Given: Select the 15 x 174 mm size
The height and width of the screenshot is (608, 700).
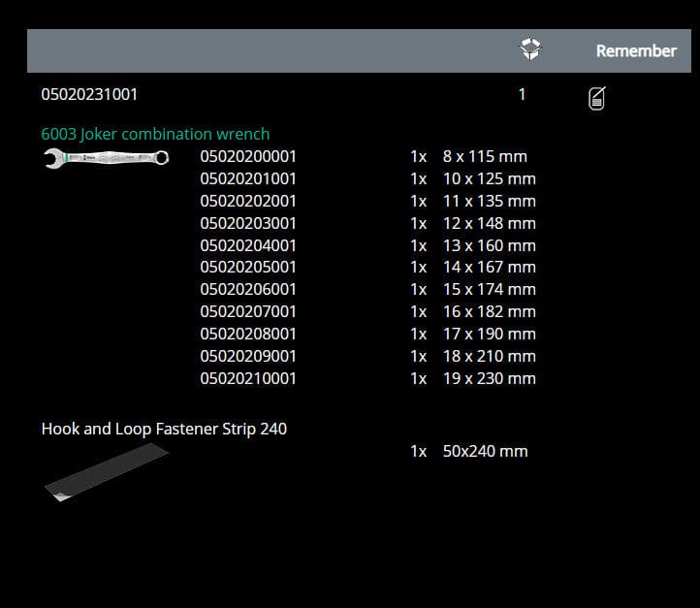Looking at the screenshot, I should (489, 289).
